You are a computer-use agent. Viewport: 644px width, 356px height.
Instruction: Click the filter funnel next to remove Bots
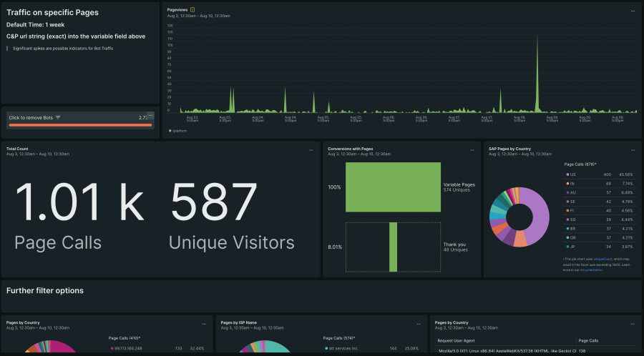coord(58,117)
